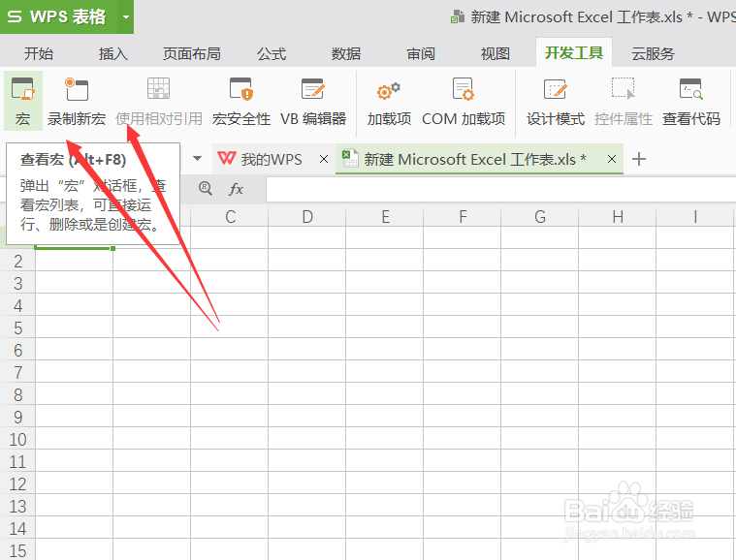View code (查看代码) button
The image size is (736, 560).
click(691, 101)
